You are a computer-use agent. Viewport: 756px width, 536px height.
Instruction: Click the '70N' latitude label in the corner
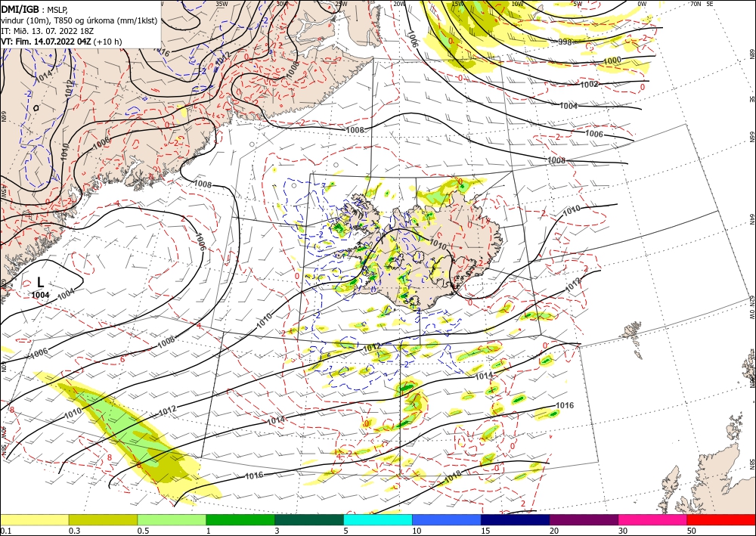(696, 4)
